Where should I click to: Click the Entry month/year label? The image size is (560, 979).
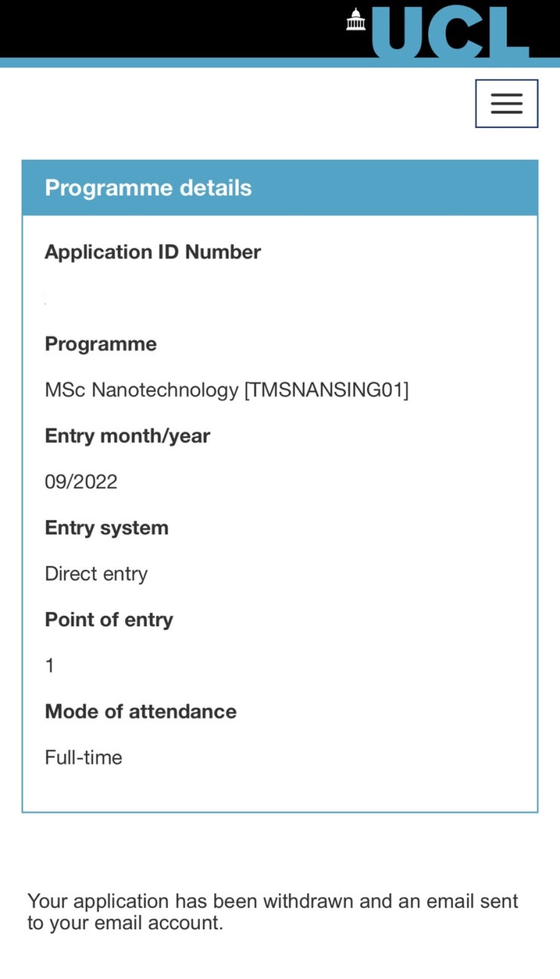pos(127,436)
